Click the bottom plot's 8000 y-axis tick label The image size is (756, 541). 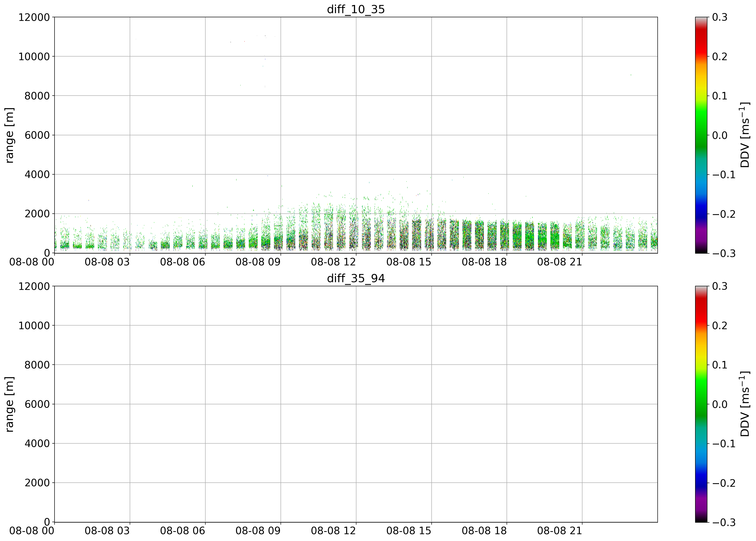pos(37,365)
